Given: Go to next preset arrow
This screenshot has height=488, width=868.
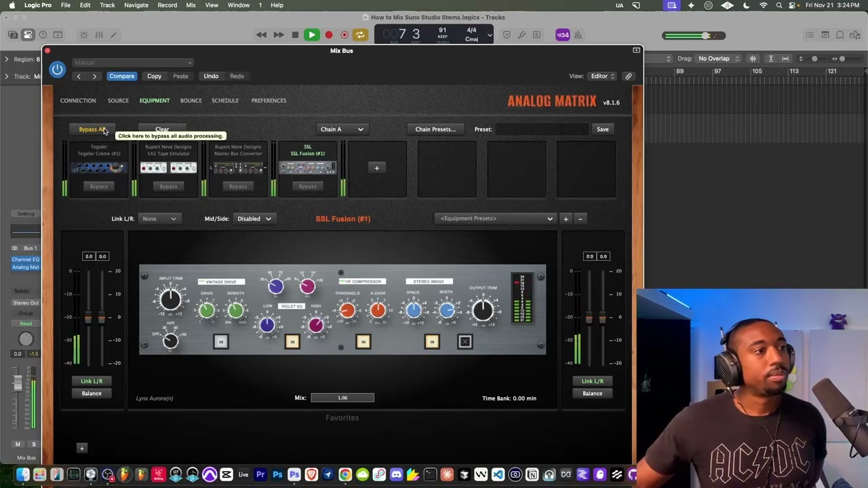Looking at the screenshot, I should pyautogui.click(x=94, y=76).
